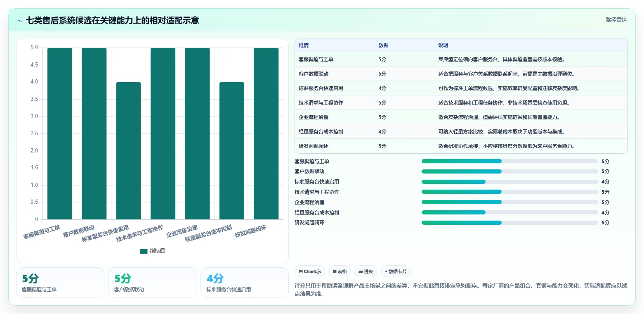Click the 客服渠道与工单 progress bar
Screen dimensions: 644x314
510,161
